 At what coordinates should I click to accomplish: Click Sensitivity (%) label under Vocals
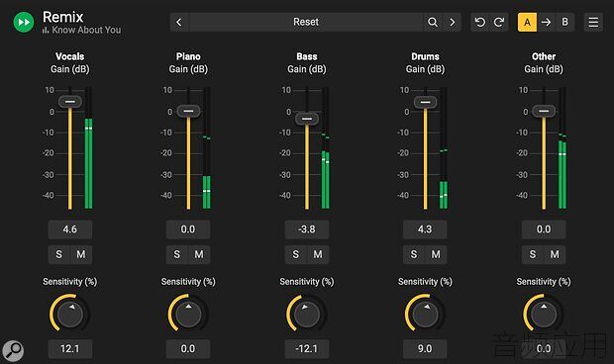70,282
